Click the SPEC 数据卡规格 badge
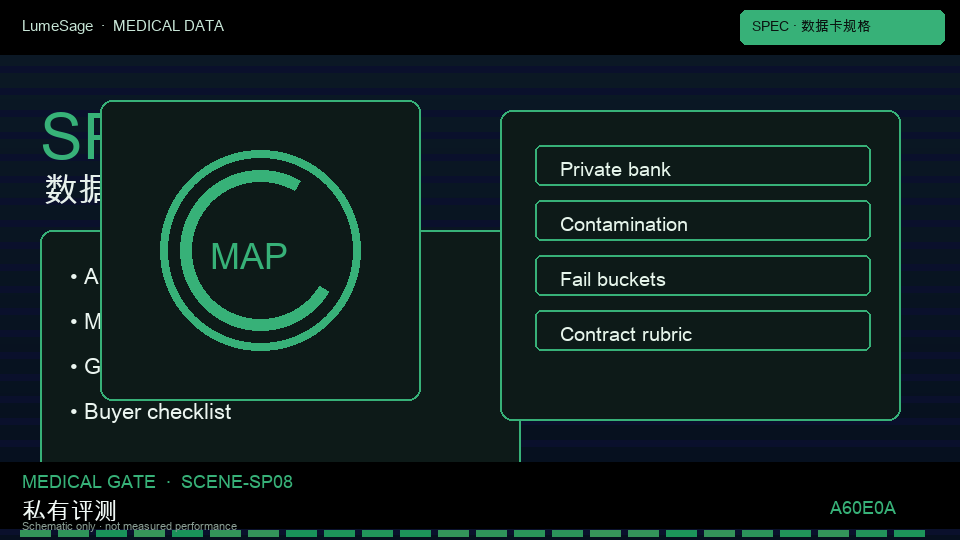Screen dimensions: 960x540 842,27
